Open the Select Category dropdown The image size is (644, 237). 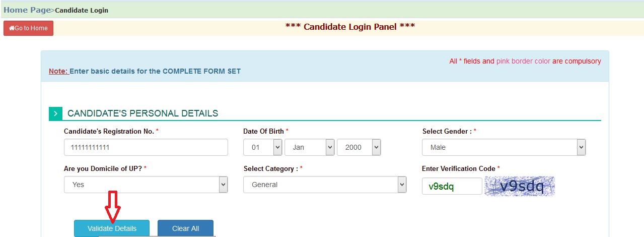pyautogui.click(x=325, y=185)
